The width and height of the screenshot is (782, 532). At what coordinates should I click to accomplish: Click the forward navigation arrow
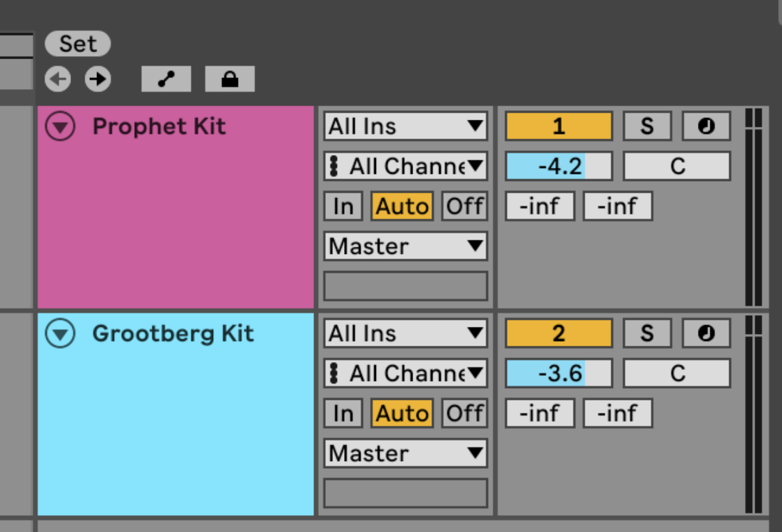click(x=98, y=79)
